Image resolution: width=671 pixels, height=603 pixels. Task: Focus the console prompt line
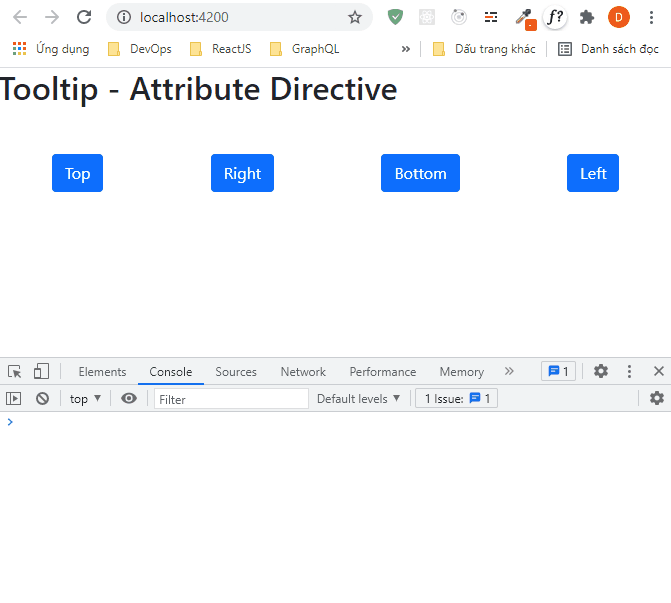336,422
